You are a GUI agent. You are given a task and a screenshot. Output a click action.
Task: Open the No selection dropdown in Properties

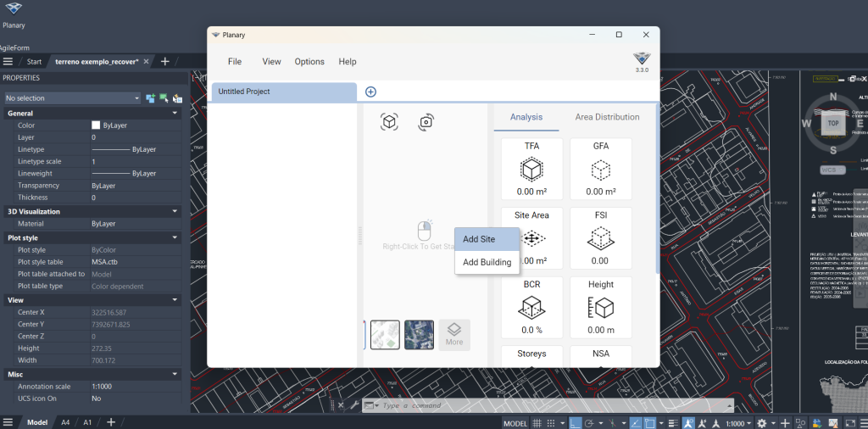pos(73,98)
